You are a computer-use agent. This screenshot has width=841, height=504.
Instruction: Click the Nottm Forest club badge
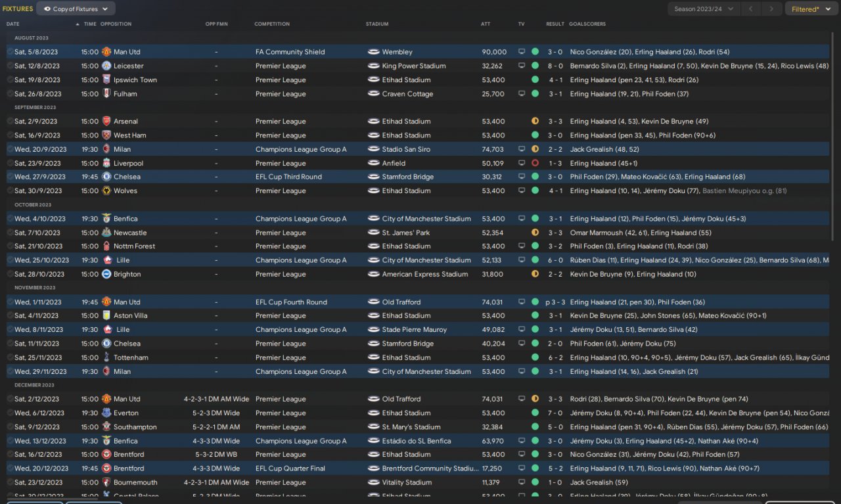click(106, 246)
